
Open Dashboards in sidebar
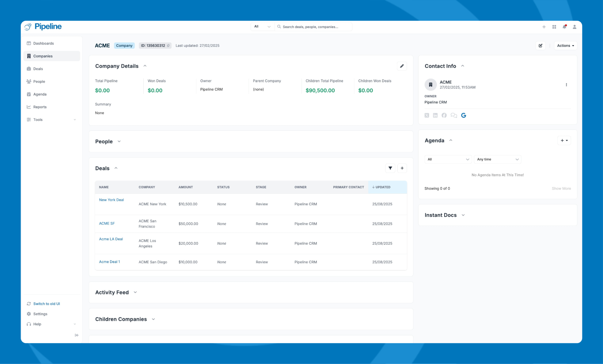tap(52, 43)
